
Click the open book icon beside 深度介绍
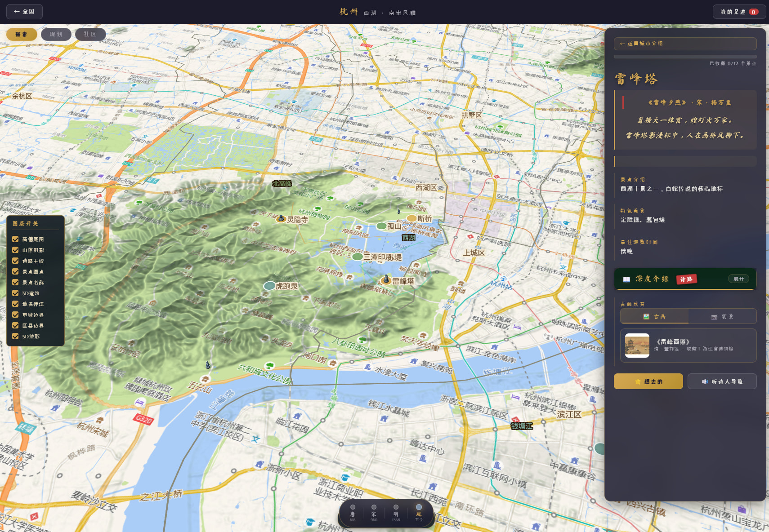click(x=626, y=279)
